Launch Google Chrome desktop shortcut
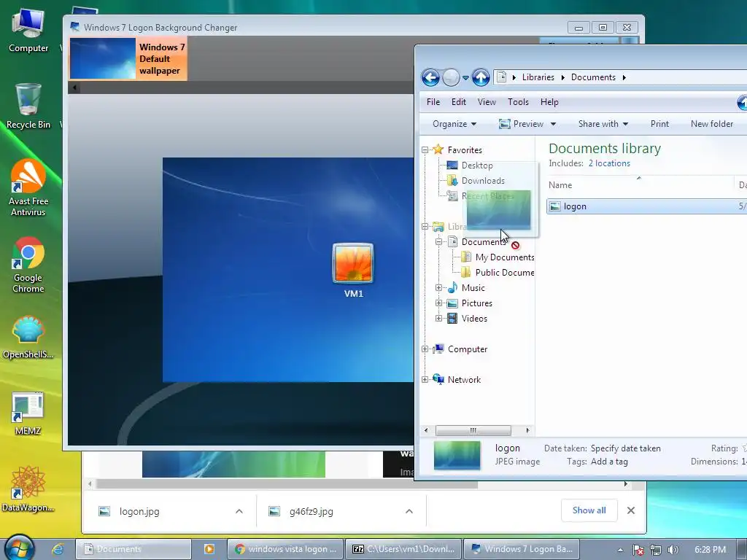 pyautogui.click(x=28, y=265)
